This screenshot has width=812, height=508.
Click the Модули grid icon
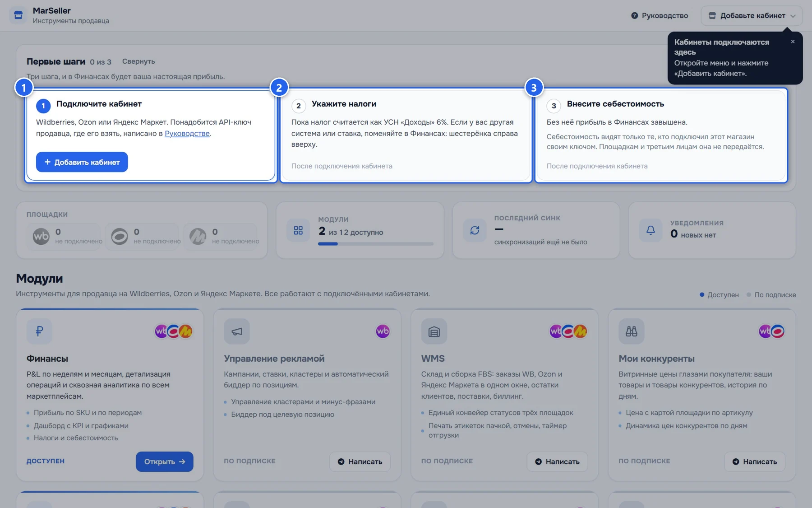click(x=298, y=230)
